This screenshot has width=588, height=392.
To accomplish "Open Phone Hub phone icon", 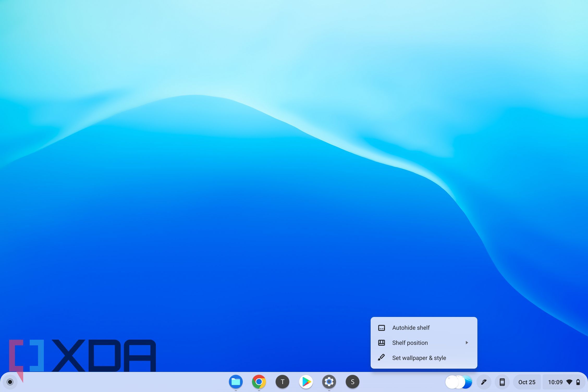I will [x=502, y=382].
